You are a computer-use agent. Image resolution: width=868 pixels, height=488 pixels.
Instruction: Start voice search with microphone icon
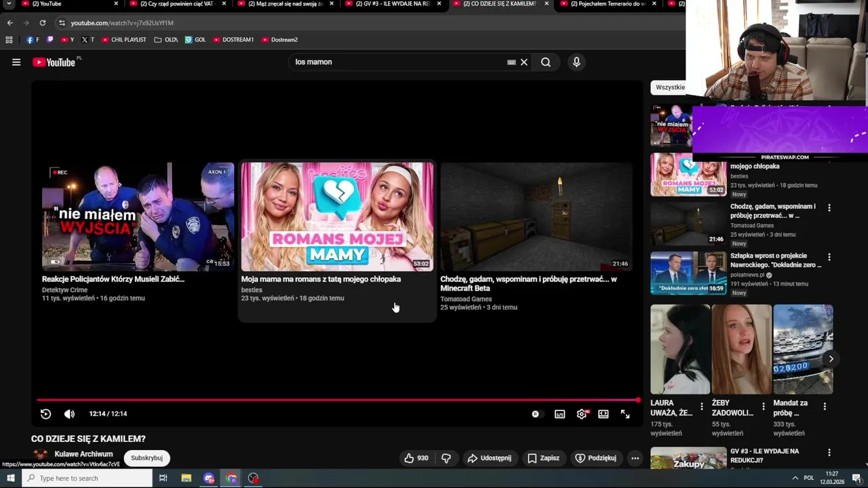point(576,62)
